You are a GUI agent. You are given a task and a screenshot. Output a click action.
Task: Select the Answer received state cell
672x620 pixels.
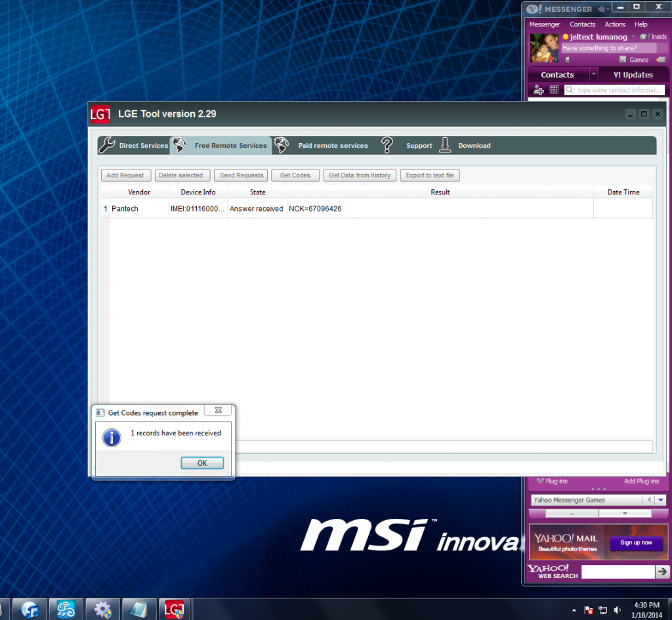point(257,209)
